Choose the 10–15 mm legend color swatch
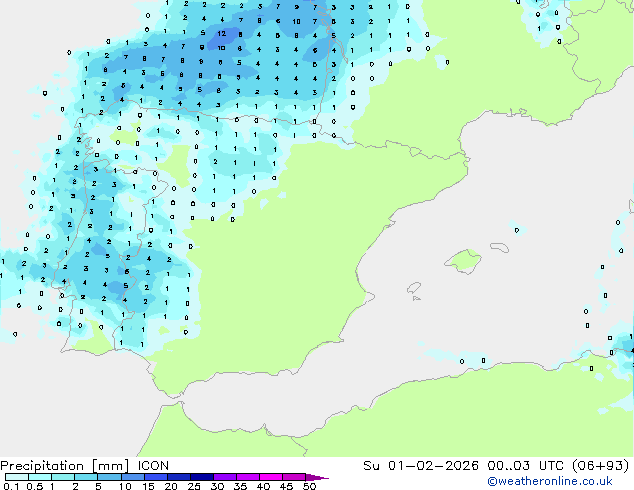This screenshot has height=490, width=634. (132, 477)
